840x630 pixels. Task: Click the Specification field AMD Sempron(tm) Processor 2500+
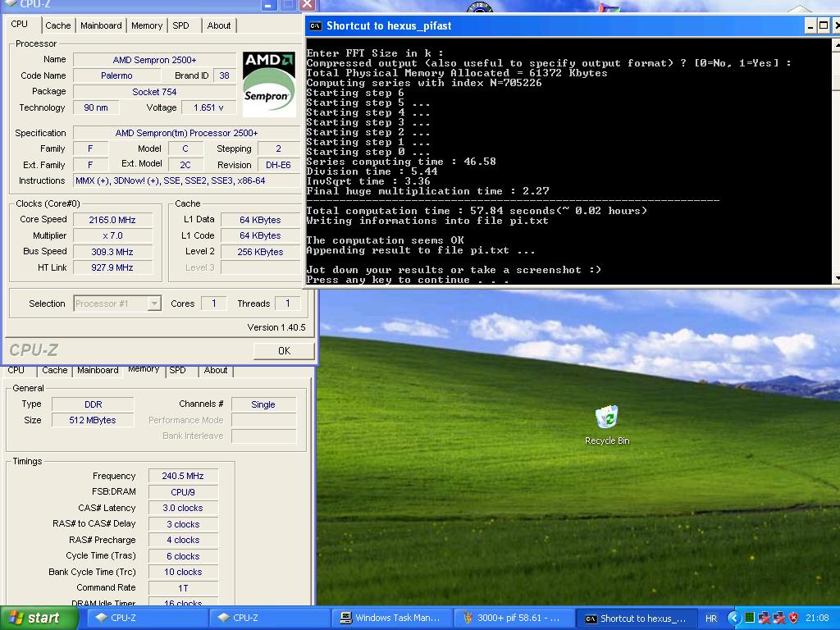pyautogui.click(x=186, y=133)
